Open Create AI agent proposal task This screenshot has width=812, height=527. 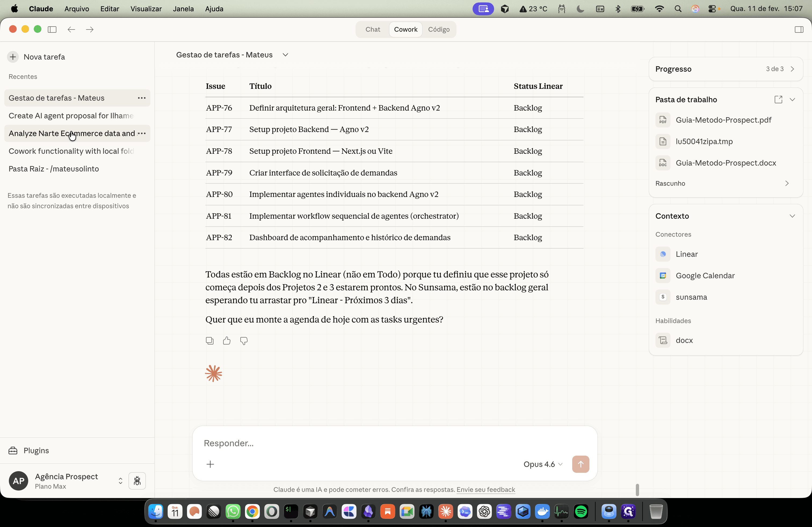[x=77, y=116]
